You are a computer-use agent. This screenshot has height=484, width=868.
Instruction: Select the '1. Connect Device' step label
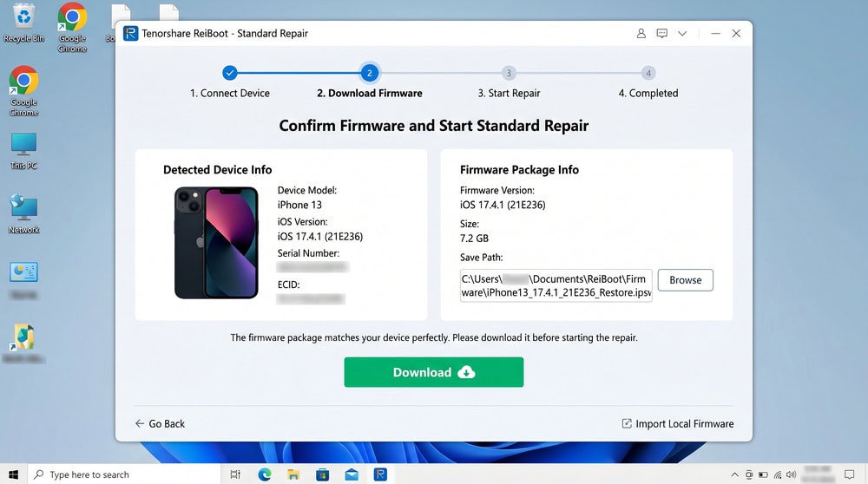[230, 93]
